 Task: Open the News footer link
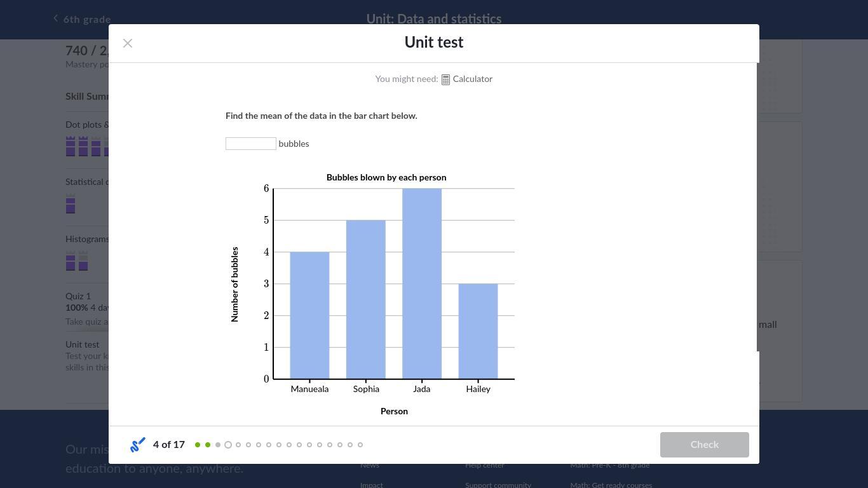pyautogui.click(x=370, y=465)
